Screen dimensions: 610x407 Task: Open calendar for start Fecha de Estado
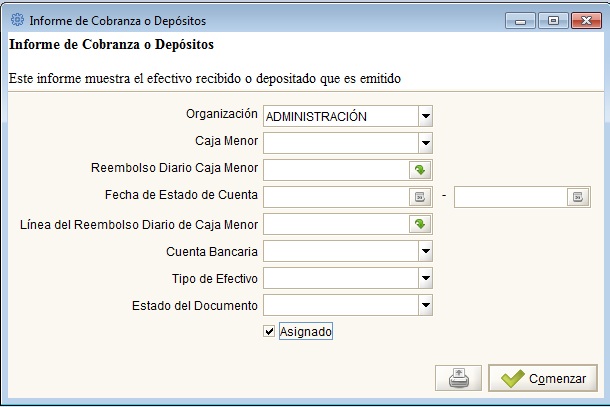tap(420, 197)
